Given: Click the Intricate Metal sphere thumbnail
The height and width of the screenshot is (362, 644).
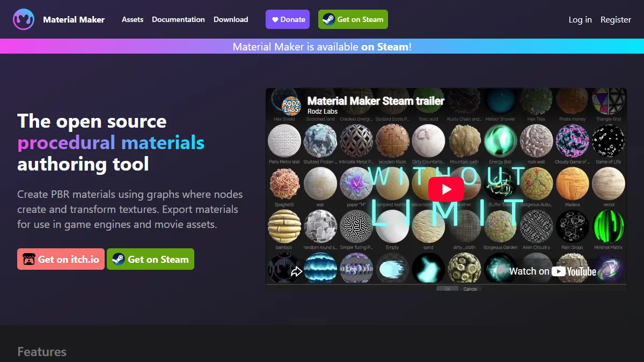Looking at the screenshot, I should coord(356,141).
